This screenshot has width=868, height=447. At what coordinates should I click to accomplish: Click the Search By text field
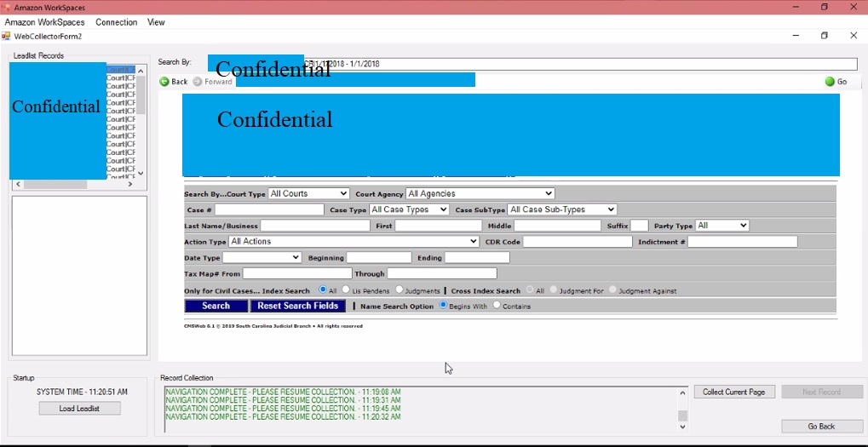tap(532, 64)
